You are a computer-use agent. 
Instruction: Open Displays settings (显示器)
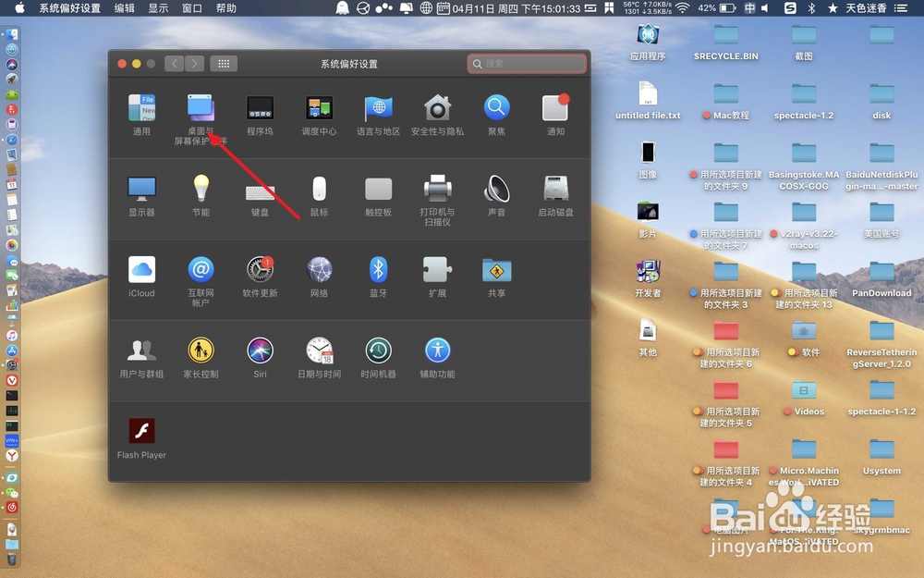pyautogui.click(x=141, y=188)
